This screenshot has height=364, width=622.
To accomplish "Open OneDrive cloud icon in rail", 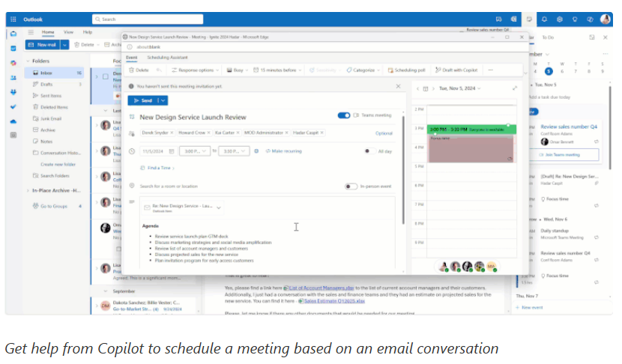I will point(13,121).
